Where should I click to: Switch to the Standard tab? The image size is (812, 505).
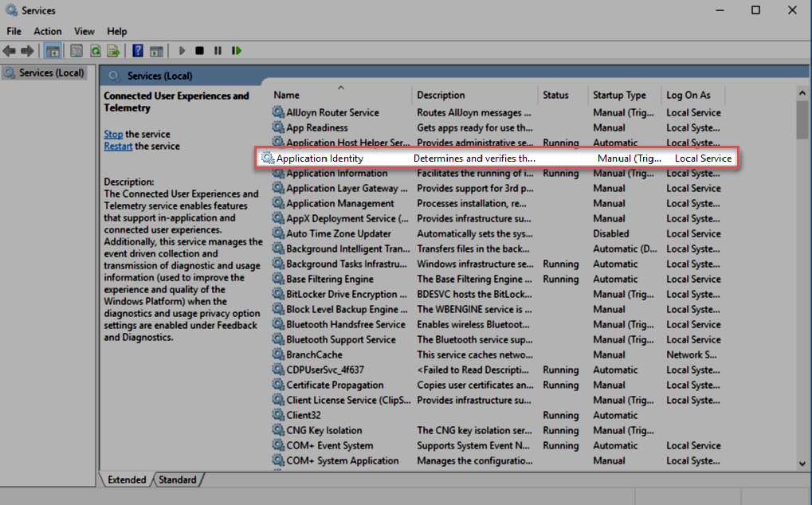pos(177,480)
